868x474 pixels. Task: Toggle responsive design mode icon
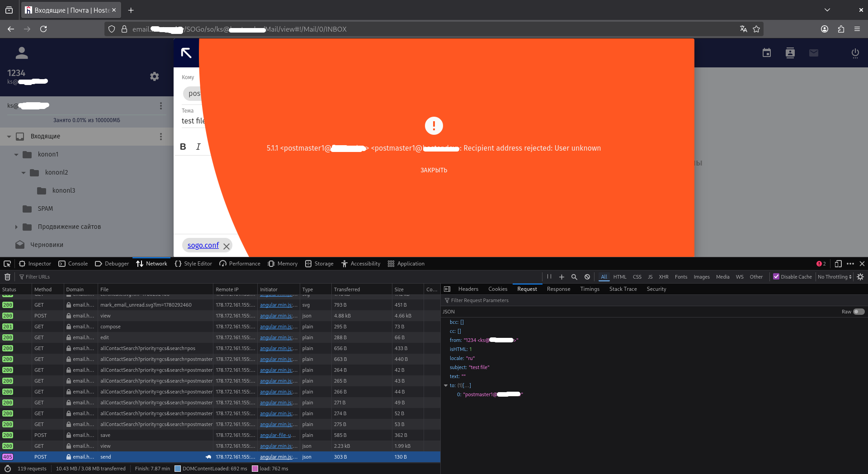pos(838,264)
